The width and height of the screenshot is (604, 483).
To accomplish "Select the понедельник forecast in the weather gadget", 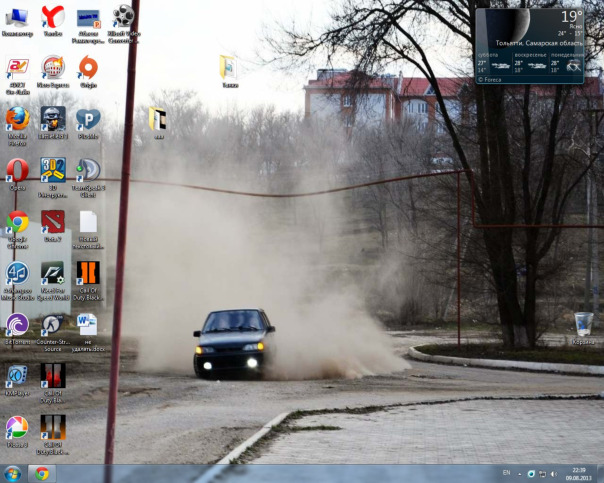I will click(x=566, y=63).
